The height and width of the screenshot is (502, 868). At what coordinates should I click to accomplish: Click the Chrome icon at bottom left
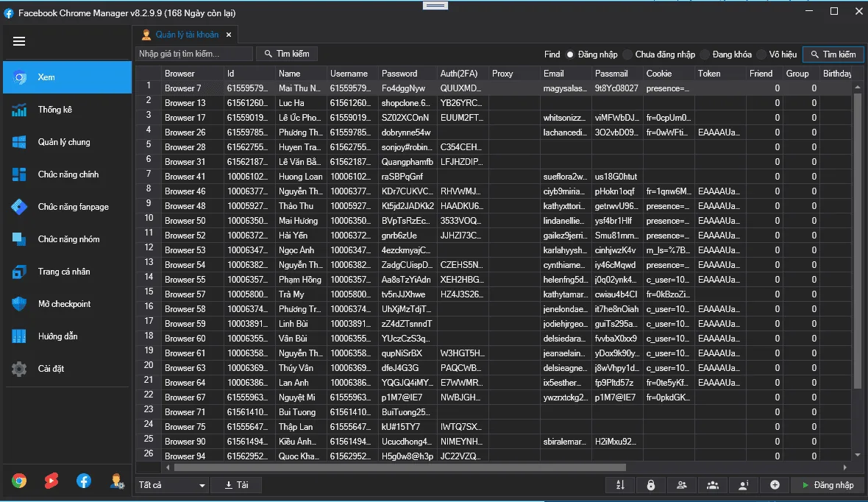[19, 481]
